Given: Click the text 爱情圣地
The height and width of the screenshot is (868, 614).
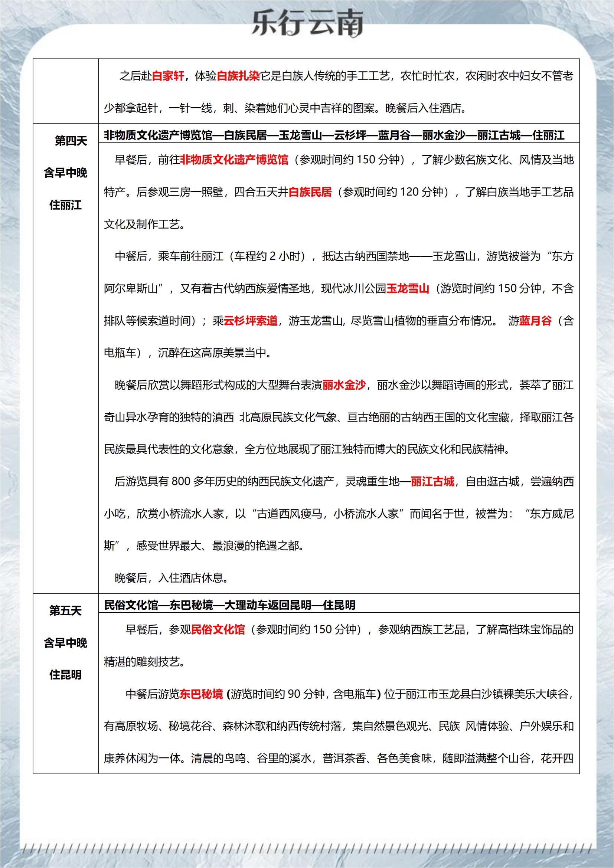Looking at the screenshot, I should click(x=288, y=288).
